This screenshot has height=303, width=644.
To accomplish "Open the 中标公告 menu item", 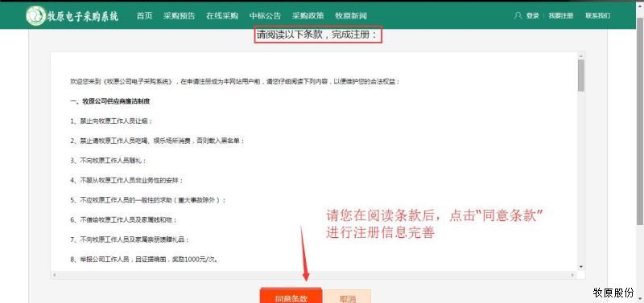I will point(266,16).
